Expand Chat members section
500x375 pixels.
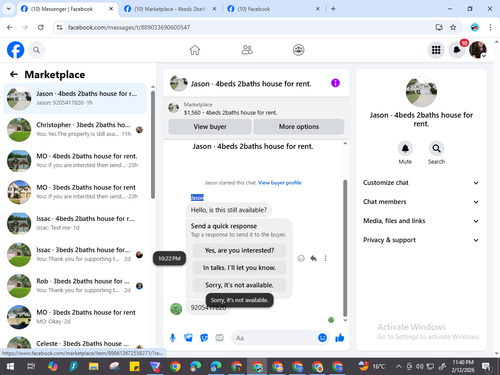pos(421,202)
